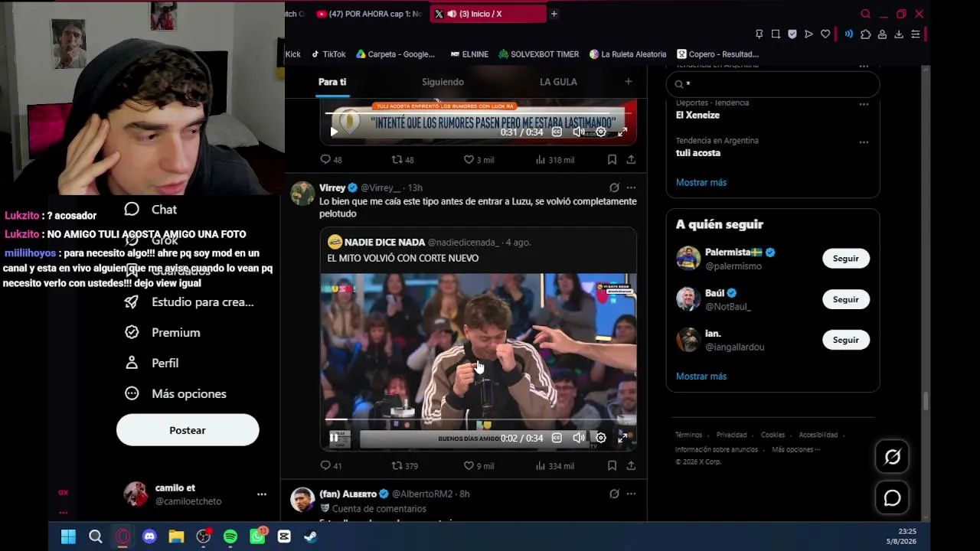View analytics showing 318 mil views

tap(554, 159)
